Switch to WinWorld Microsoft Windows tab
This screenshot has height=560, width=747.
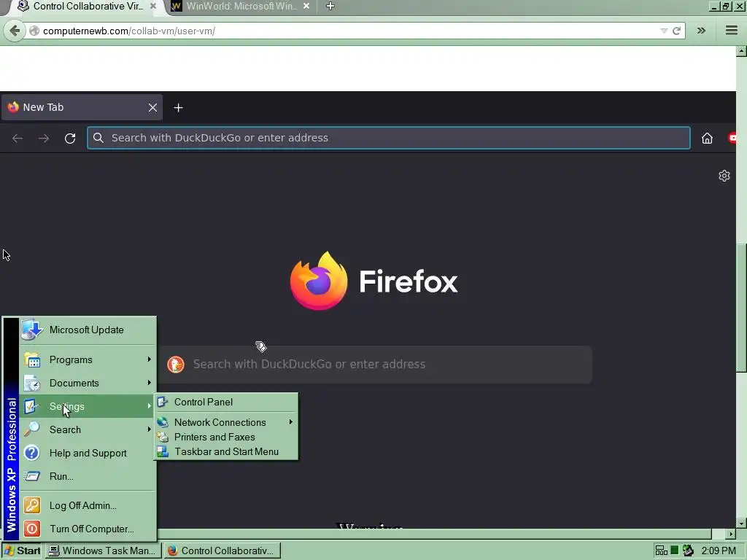click(x=241, y=6)
